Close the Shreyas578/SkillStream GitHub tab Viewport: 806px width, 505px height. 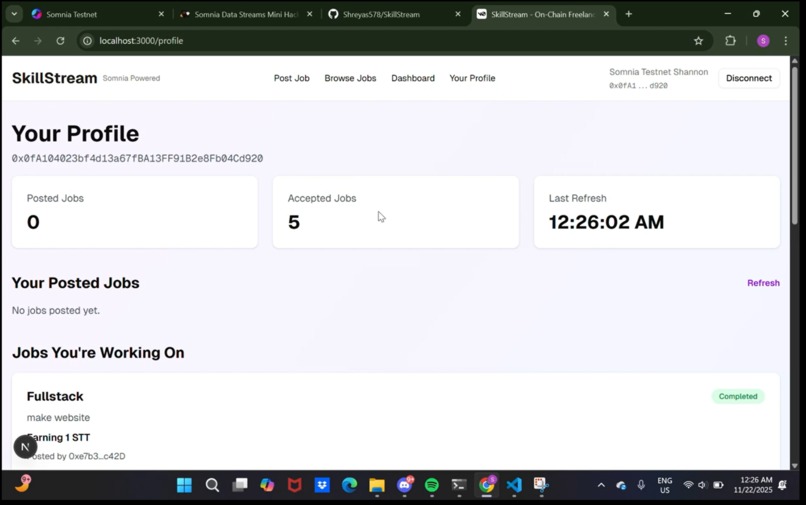[457, 14]
